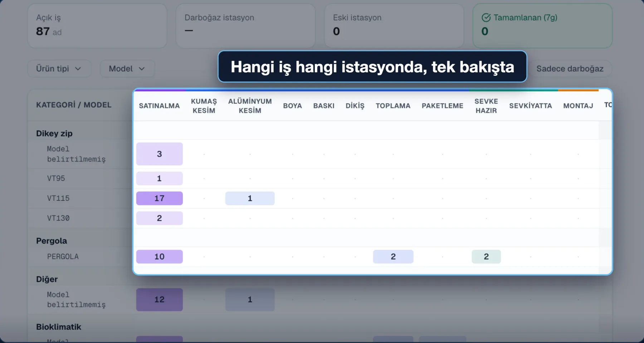Click the VT115 model row label

point(58,198)
